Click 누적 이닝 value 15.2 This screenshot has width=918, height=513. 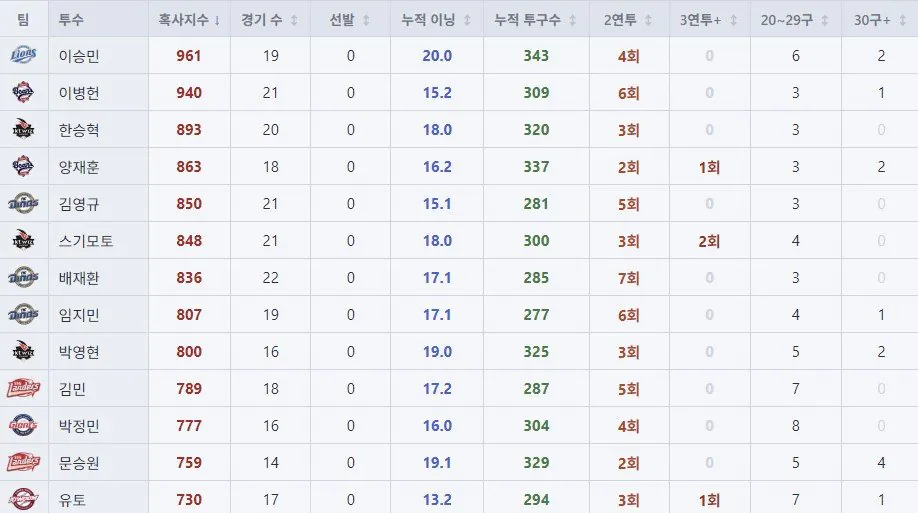tap(437, 93)
